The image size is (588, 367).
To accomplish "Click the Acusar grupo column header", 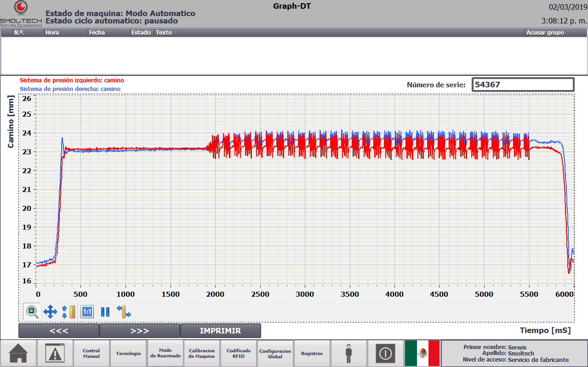I will point(545,33).
